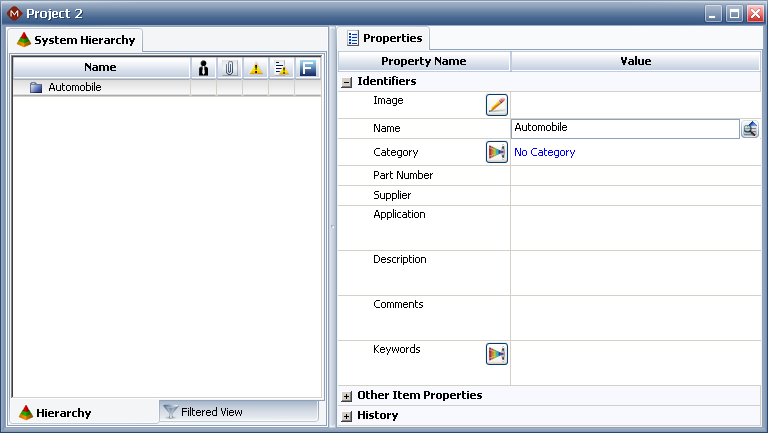Click the lookup icon beside Name field
This screenshot has width=768, height=433.
point(749,128)
